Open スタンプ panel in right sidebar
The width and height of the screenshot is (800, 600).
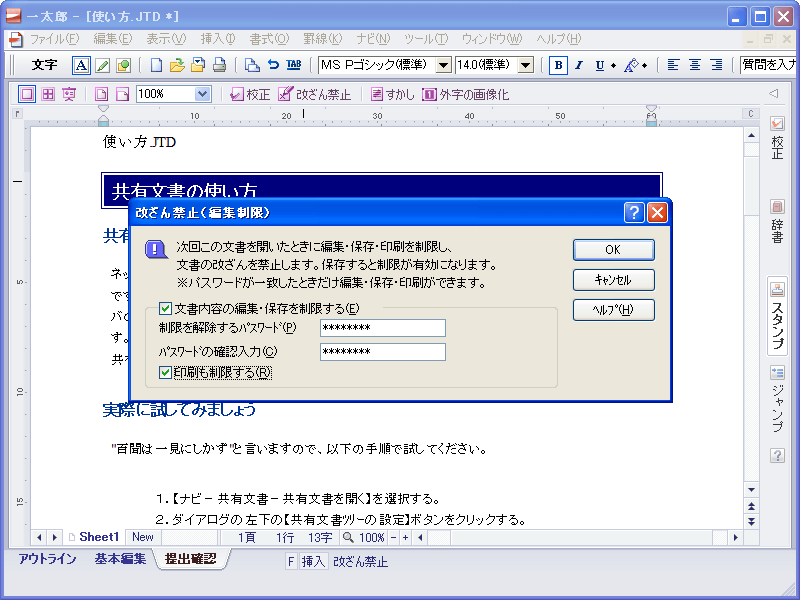coord(777,316)
